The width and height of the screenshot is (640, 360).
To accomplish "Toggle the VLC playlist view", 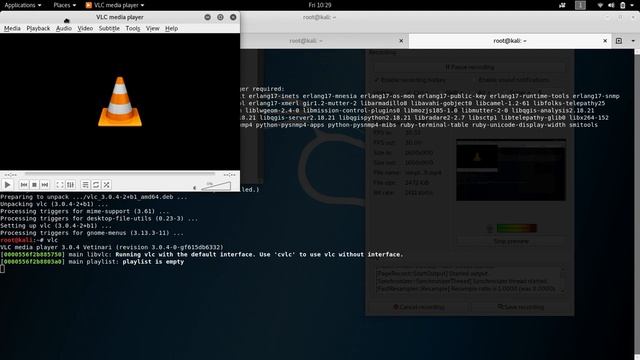I will pyautogui.click(x=85, y=185).
